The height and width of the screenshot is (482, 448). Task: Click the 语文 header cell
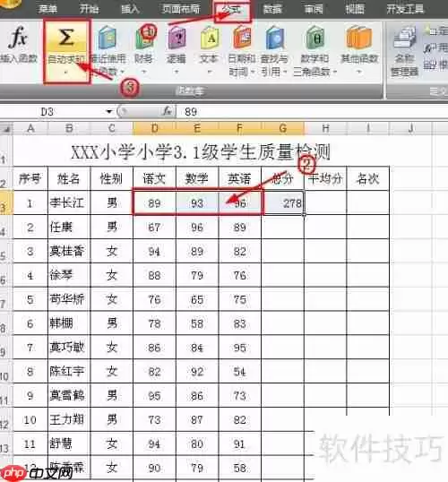[x=154, y=178]
